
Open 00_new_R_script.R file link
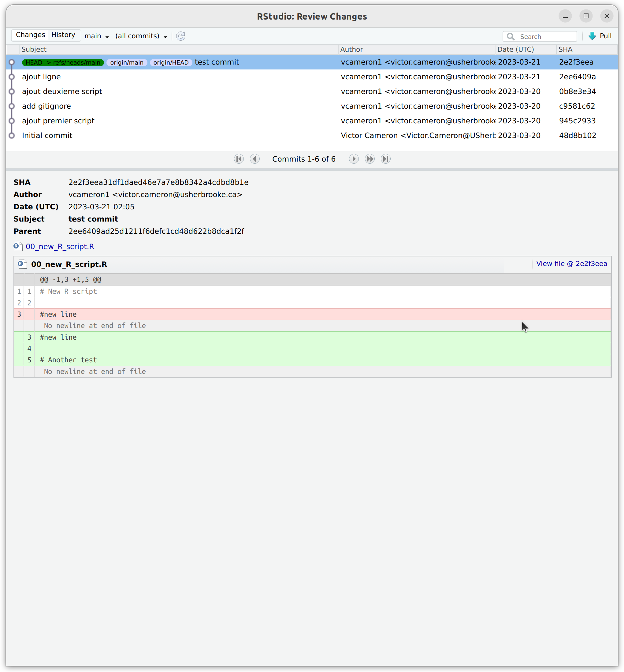point(60,246)
